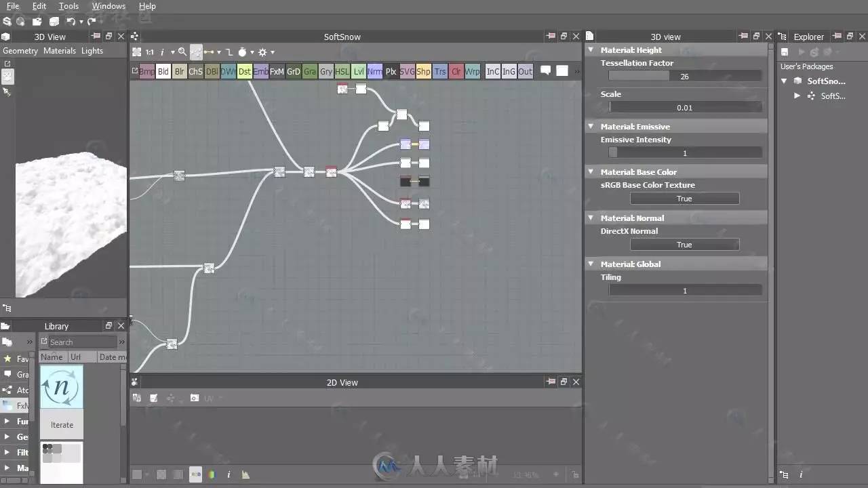The image size is (868, 488).
Task: Open the File menu
Action: click(13, 6)
